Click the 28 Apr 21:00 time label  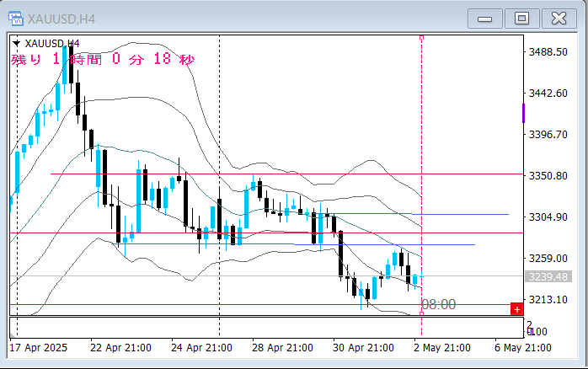[281, 347]
